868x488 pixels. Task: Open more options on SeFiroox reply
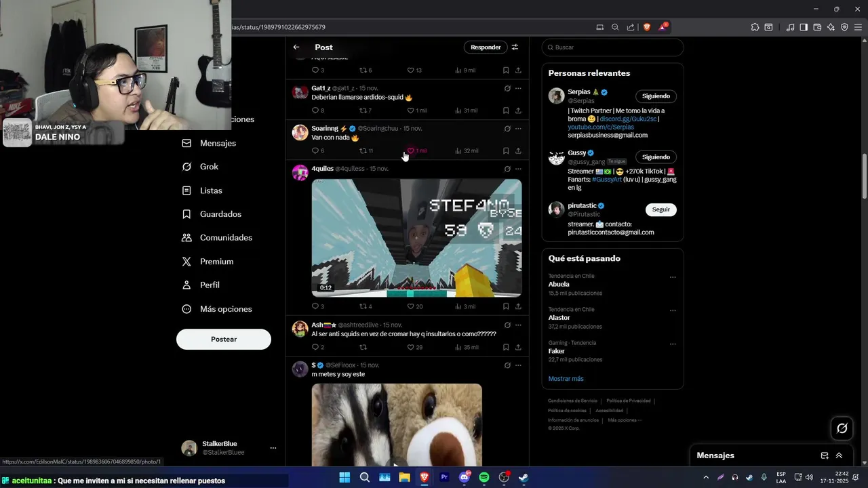[518, 365]
